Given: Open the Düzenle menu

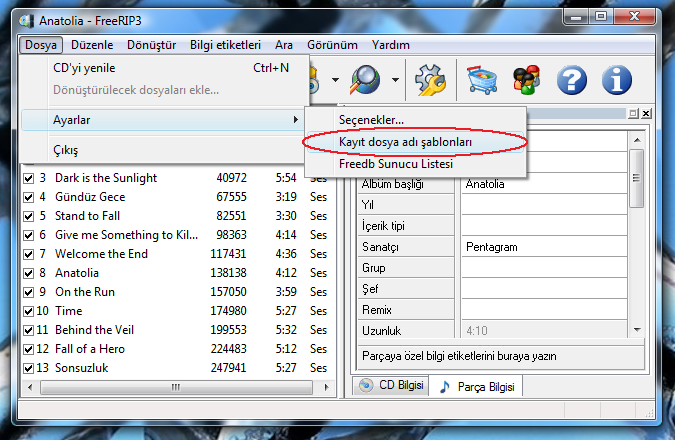Looking at the screenshot, I should point(92,45).
